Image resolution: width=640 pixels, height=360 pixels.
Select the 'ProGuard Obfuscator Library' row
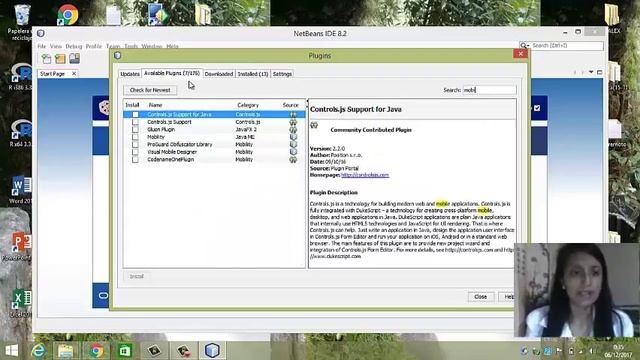tap(214, 144)
